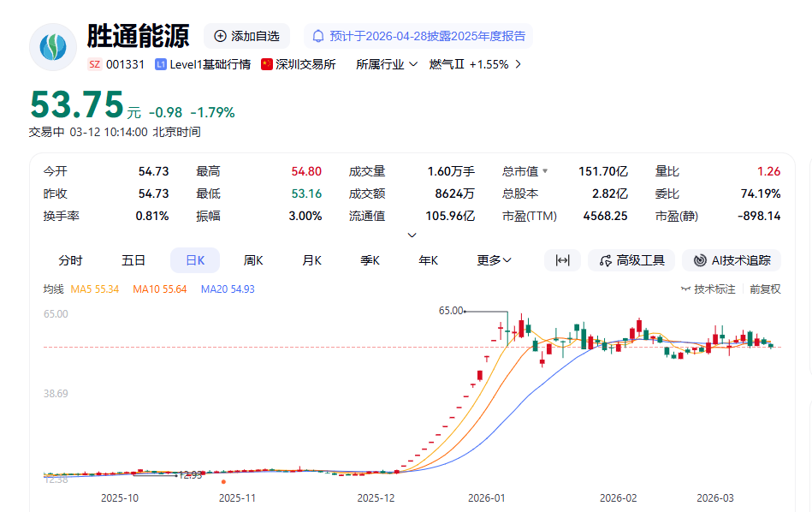This screenshot has height=512, width=812.
Task: Select the 五日 chart tab
Action: tap(133, 260)
